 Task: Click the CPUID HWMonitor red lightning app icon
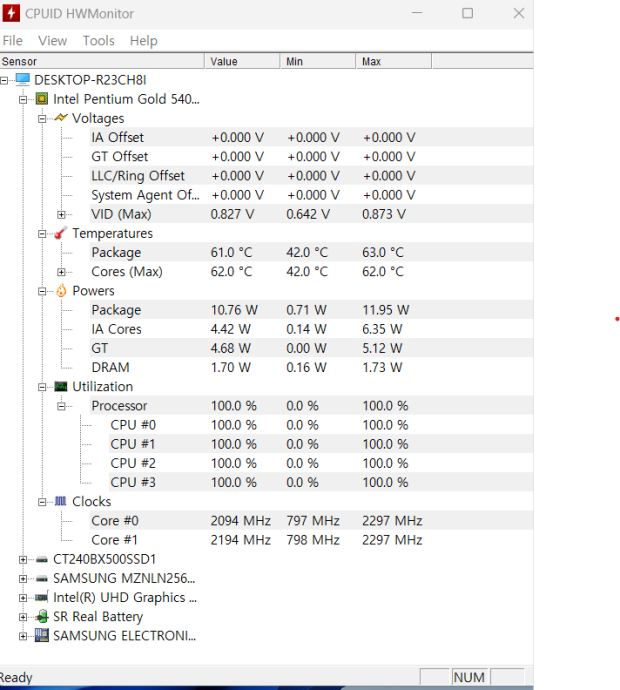coord(11,13)
